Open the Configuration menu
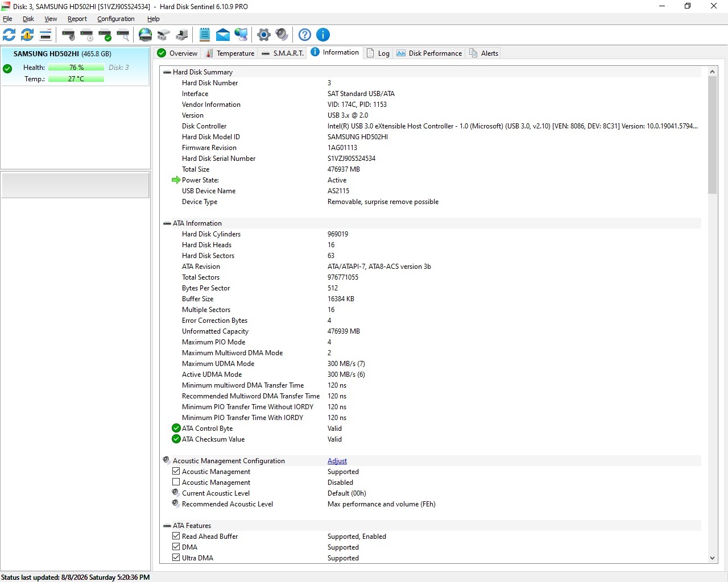This screenshot has width=728, height=582. (x=116, y=19)
